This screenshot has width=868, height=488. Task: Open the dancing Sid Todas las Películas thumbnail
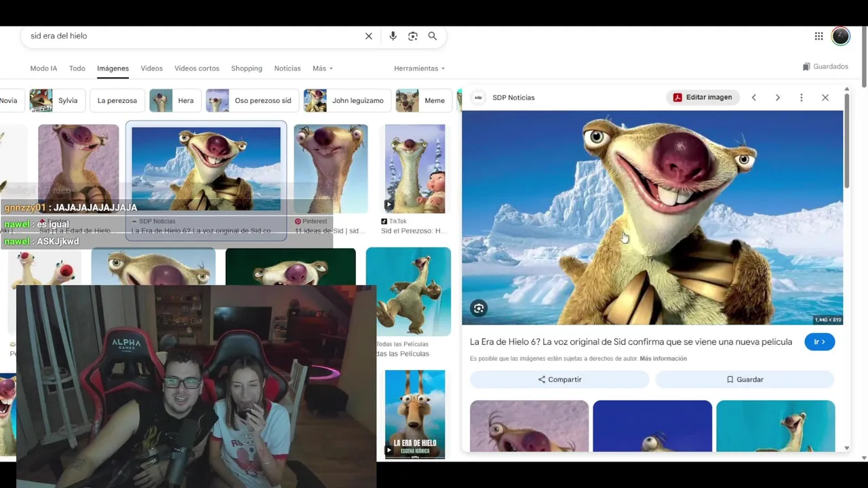[x=408, y=291]
